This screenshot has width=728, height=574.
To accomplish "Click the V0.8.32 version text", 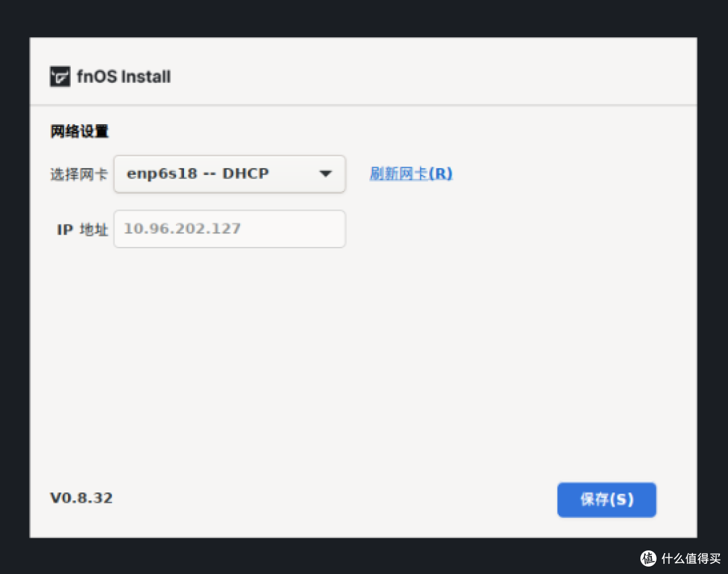I will click(x=82, y=498).
